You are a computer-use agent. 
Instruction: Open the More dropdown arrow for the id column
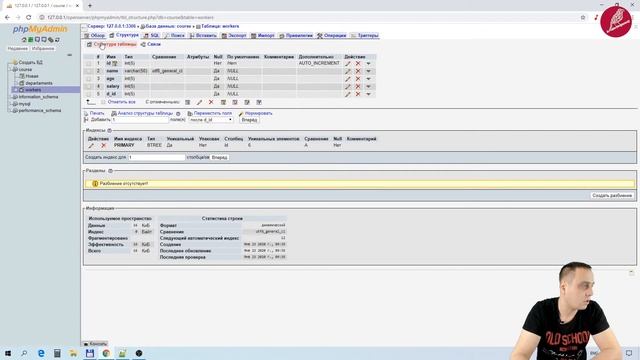click(x=368, y=63)
